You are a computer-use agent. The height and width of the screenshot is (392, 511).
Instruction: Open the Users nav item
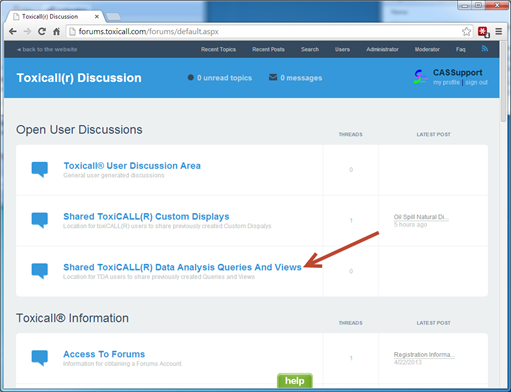pyautogui.click(x=342, y=49)
